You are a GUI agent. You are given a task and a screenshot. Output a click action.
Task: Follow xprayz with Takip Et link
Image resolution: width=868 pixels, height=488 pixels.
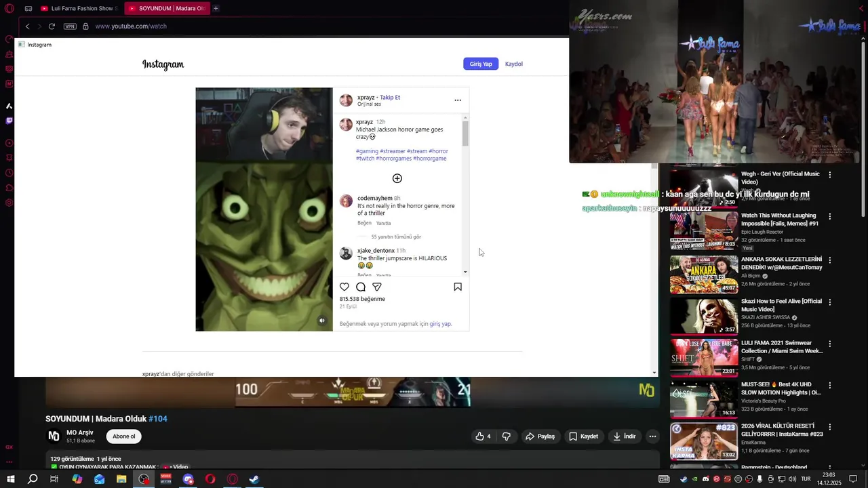390,97
